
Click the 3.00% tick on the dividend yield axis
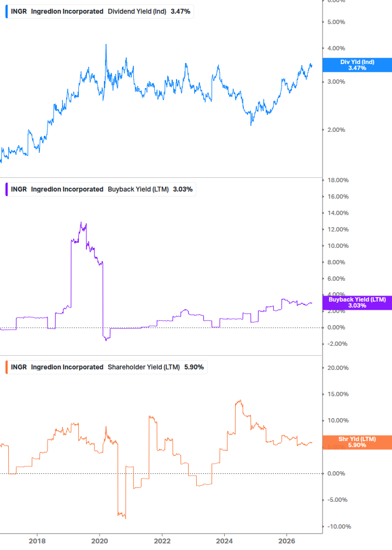pos(336,82)
